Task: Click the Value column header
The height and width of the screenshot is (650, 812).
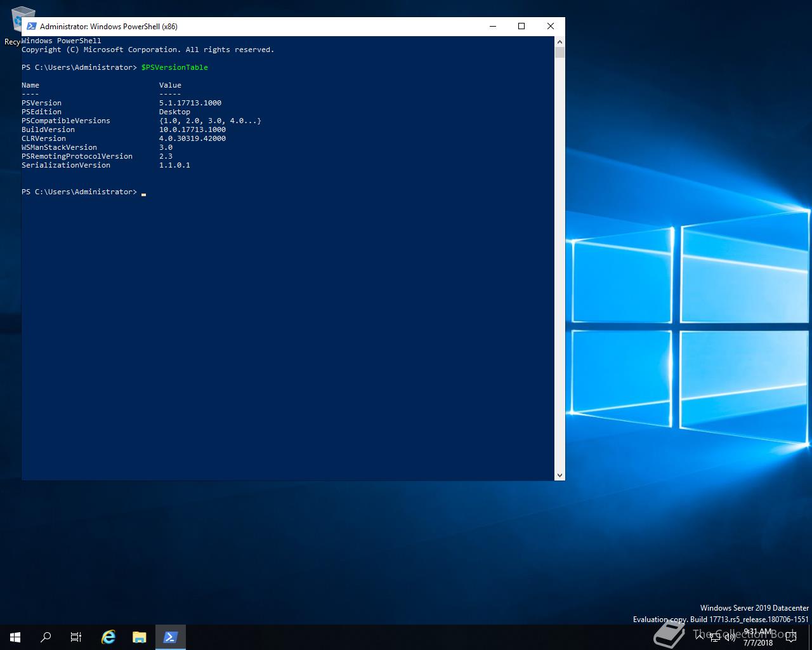Action: point(170,85)
